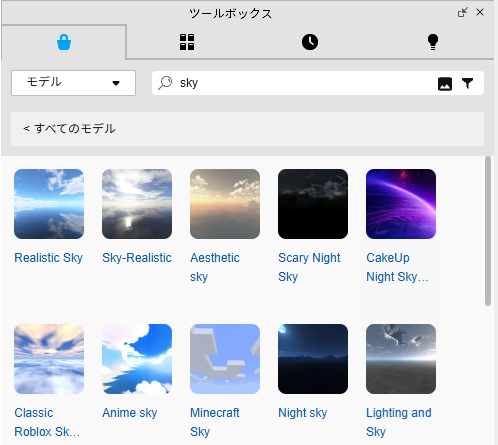Open the Lighting and Sky title link
The image size is (498, 445).
click(x=399, y=422)
